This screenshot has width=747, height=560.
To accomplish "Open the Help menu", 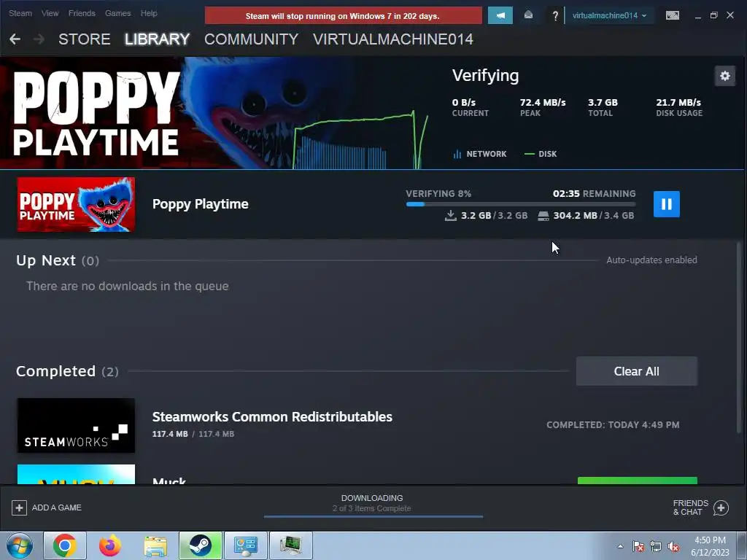I will pyautogui.click(x=149, y=13).
